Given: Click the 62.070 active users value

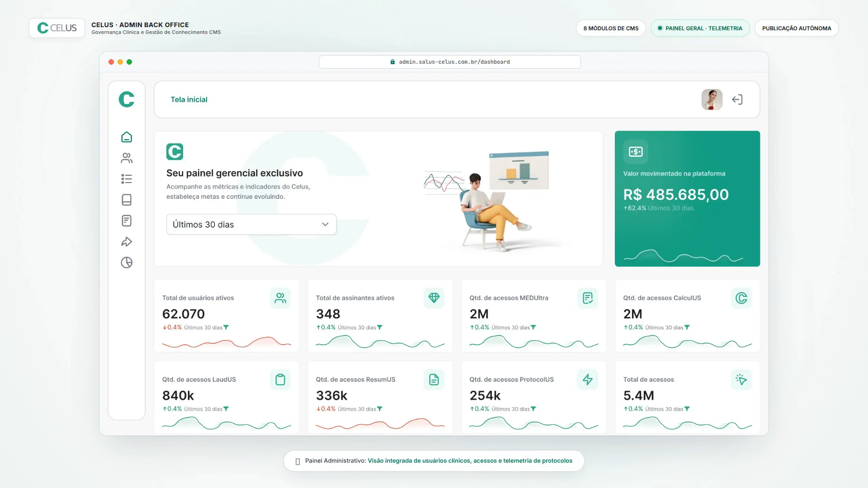Looking at the screenshot, I should pyautogui.click(x=184, y=314).
